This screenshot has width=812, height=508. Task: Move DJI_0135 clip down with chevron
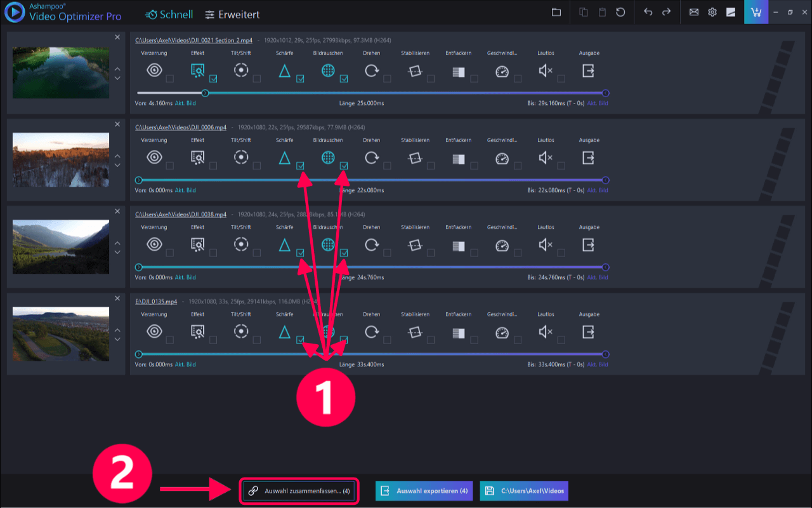coord(117,339)
